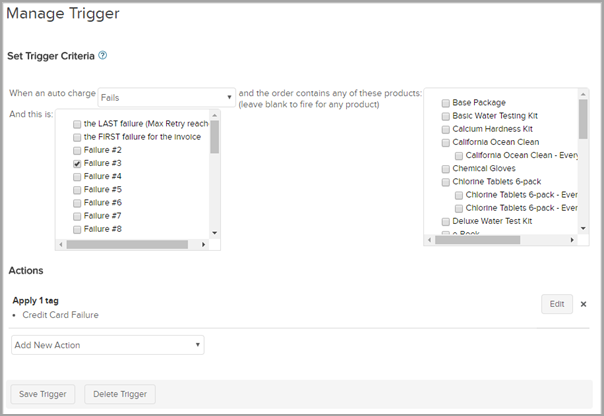Click the product list scroll right arrow
The width and height of the screenshot is (604, 416).
pyautogui.click(x=572, y=240)
